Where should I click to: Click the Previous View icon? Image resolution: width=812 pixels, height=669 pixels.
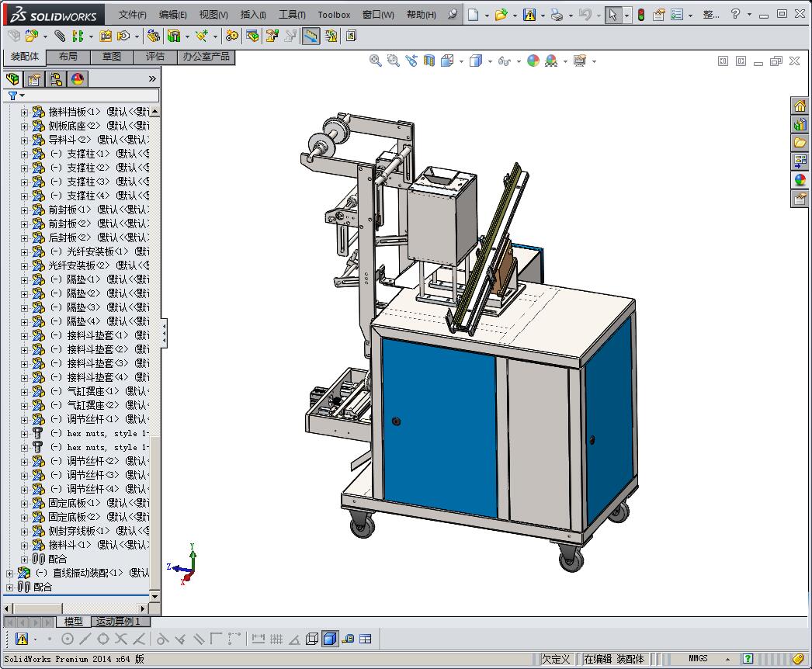pos(411,61)
